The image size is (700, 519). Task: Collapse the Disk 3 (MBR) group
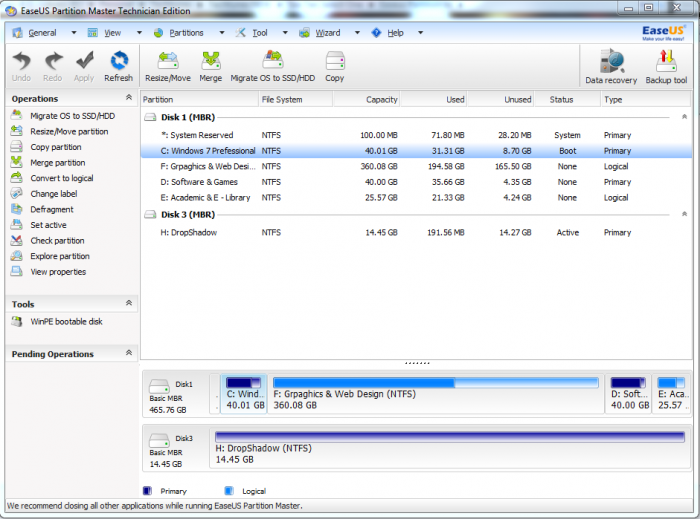(x=684, y=214)
